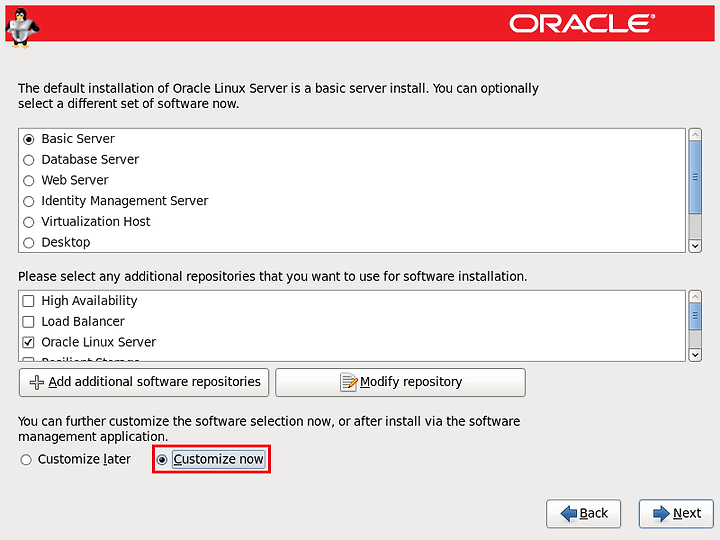Click the "Virtualization Host" label text
The image size is (720, 540).
(96, 221)
